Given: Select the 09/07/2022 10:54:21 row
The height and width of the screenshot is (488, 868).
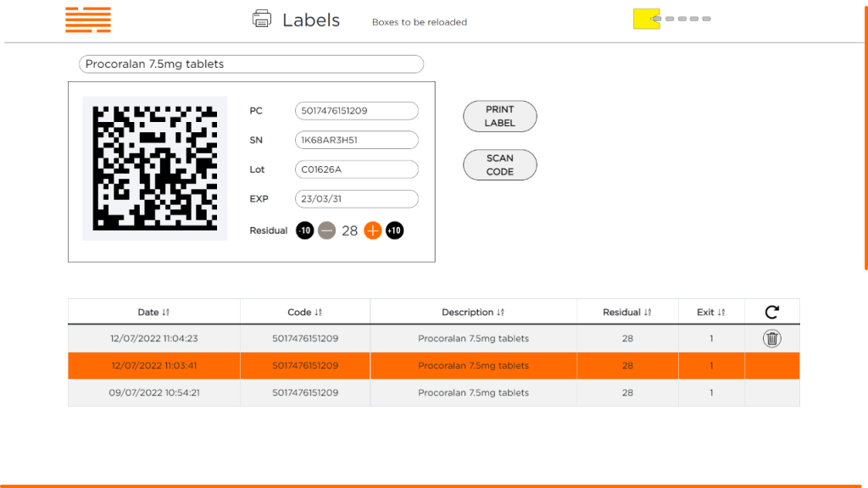Looking at the screenshot, I should [433, 393].
